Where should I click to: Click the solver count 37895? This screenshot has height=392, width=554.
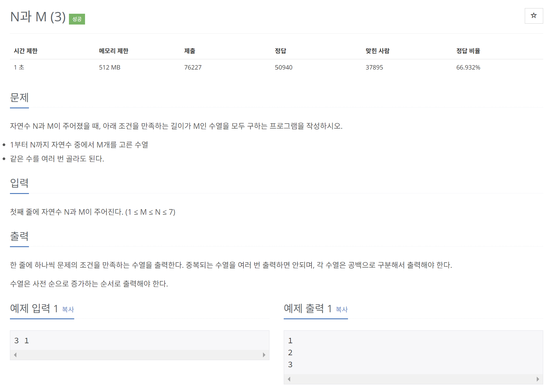tap(374, 67)
